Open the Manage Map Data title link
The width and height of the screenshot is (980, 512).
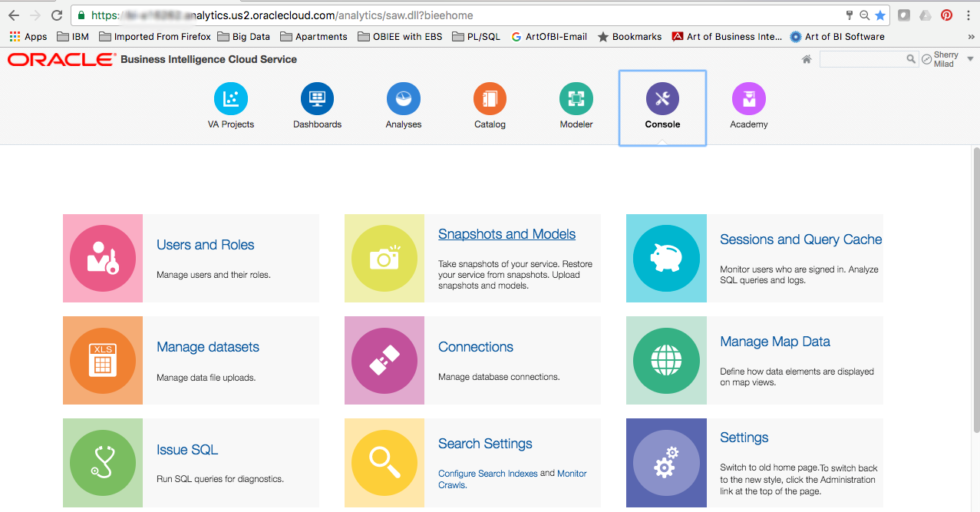[775, 342]
